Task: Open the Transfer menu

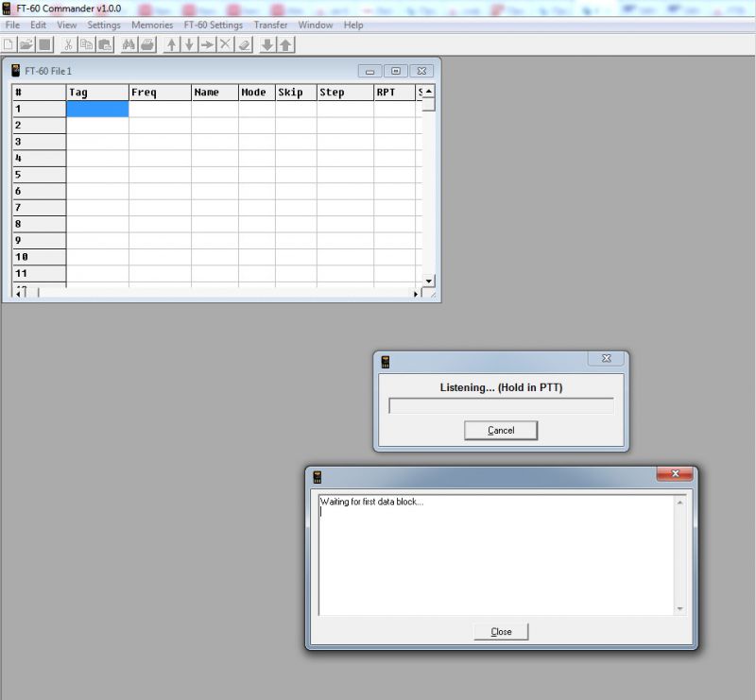Action: 270,26
